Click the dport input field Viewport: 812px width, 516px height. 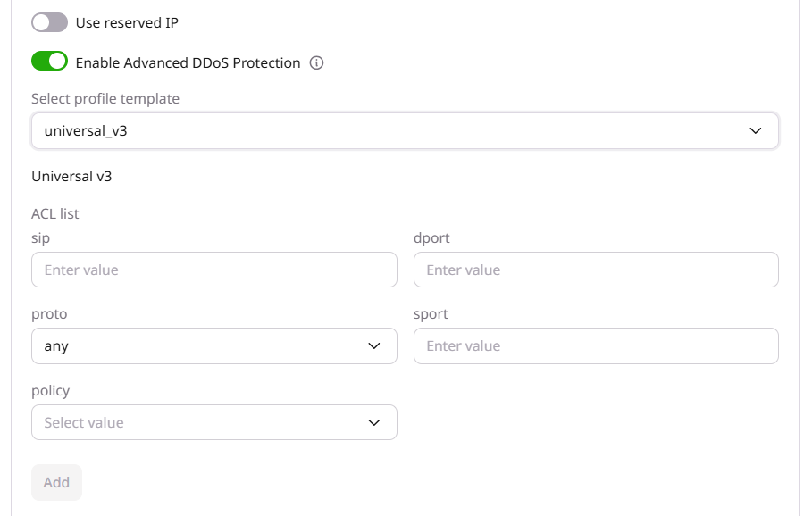(596, 270)
